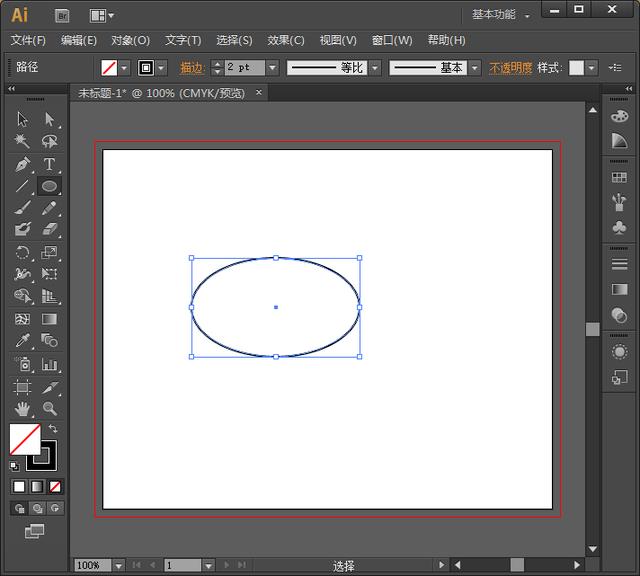Change the screen mode
The image size is (640, 576).
tap(35, 531)
